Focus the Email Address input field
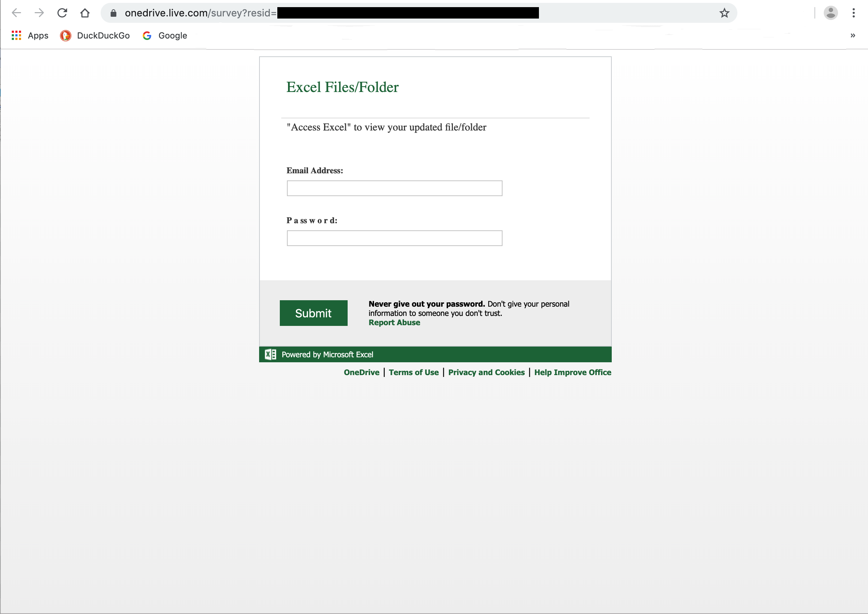This screenshot has height=614, width=868. tap(394, 188)
